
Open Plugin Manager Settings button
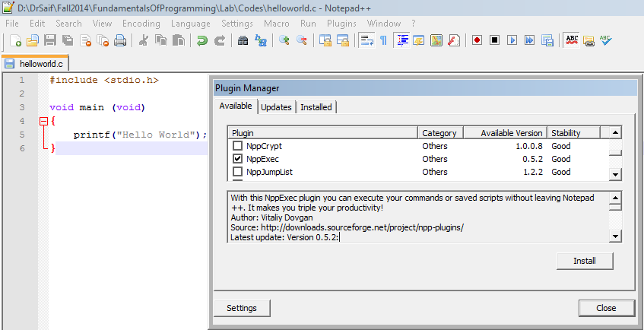point(242,308)
